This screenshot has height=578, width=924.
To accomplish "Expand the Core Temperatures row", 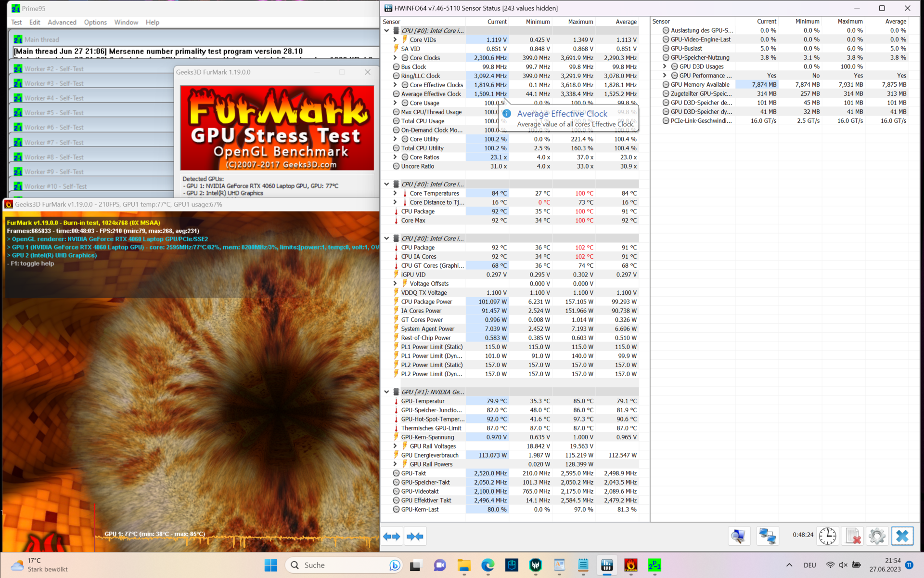I will (x=395, y=193).
